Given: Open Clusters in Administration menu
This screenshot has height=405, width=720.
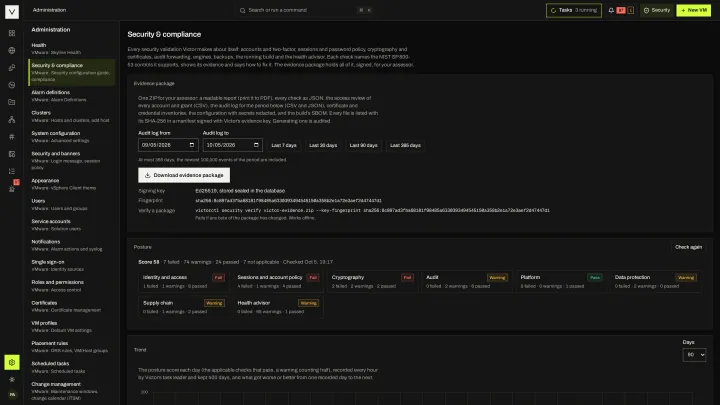Looking at the screenshot, I should pyautogui.click(x=71, y=116).
